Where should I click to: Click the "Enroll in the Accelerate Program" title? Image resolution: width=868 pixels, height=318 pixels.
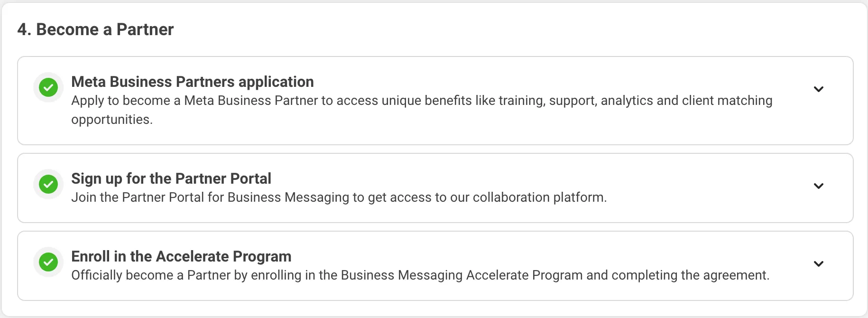pyautogui.click(x=181, y=256)
